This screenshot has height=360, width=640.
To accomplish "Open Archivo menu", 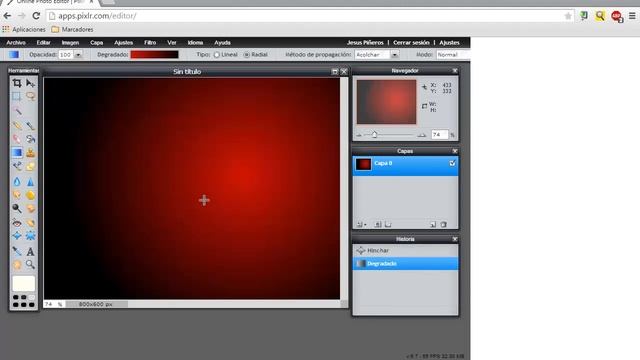I will tap(16, 42).
